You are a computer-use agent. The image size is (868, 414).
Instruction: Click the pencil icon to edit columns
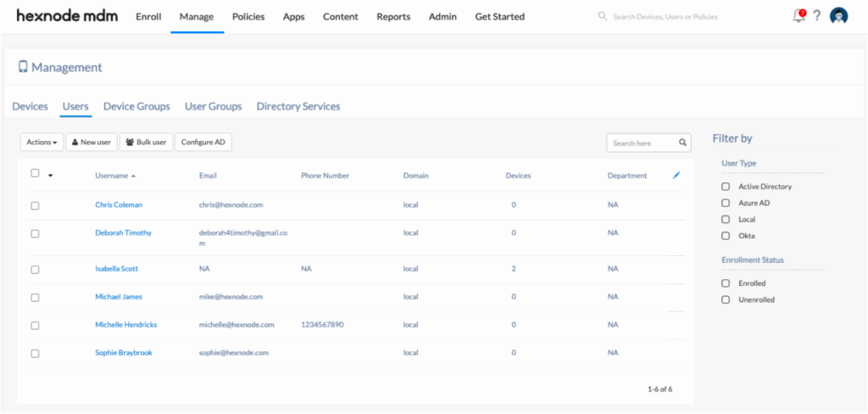pos(676,176)
